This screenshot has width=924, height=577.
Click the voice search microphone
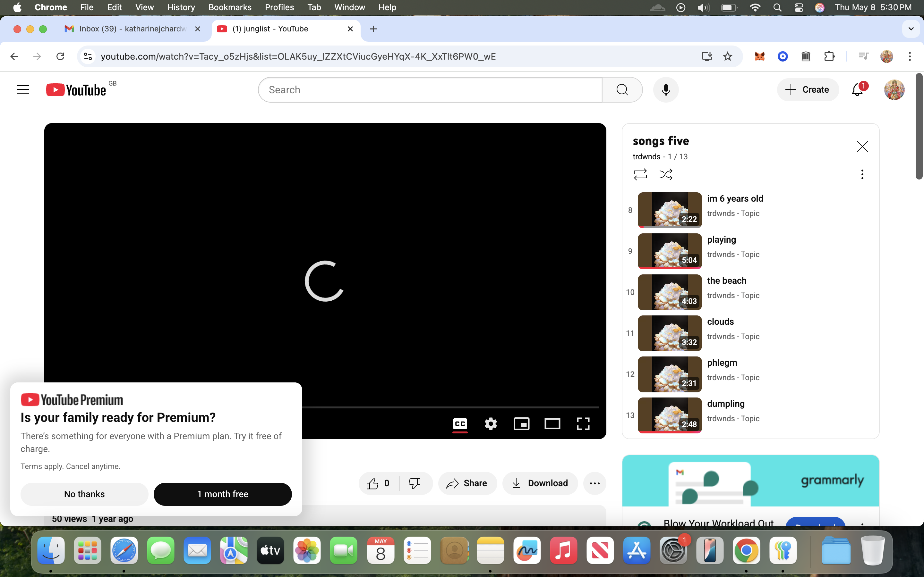665,90
